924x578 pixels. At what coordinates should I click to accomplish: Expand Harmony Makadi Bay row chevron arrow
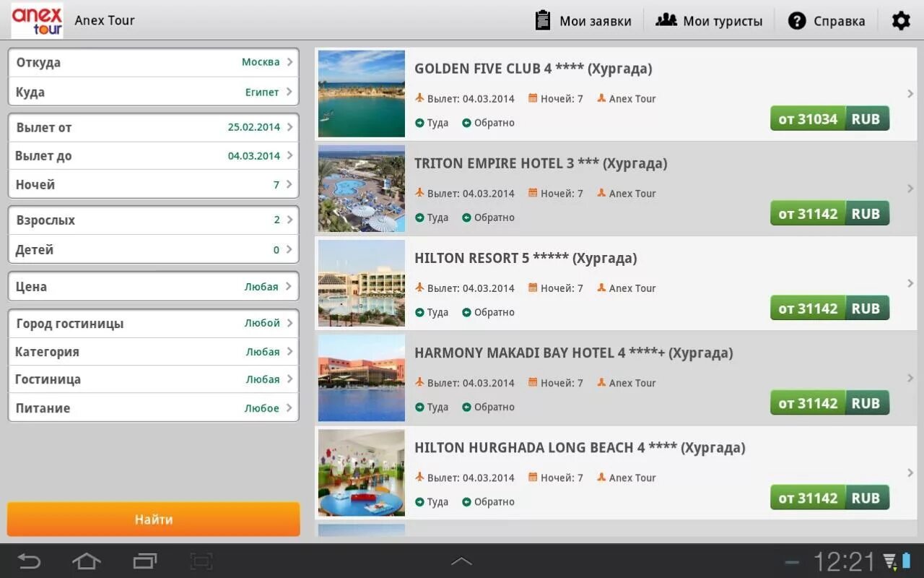click(910, 378)
